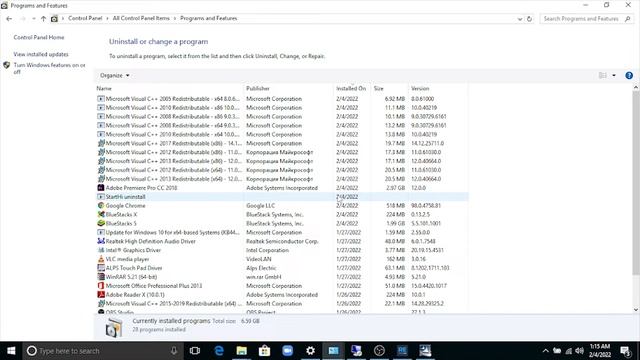Open Microsoft Store from the taskbar
Viewport: 640px width, 360px height.
click(264, 351)
